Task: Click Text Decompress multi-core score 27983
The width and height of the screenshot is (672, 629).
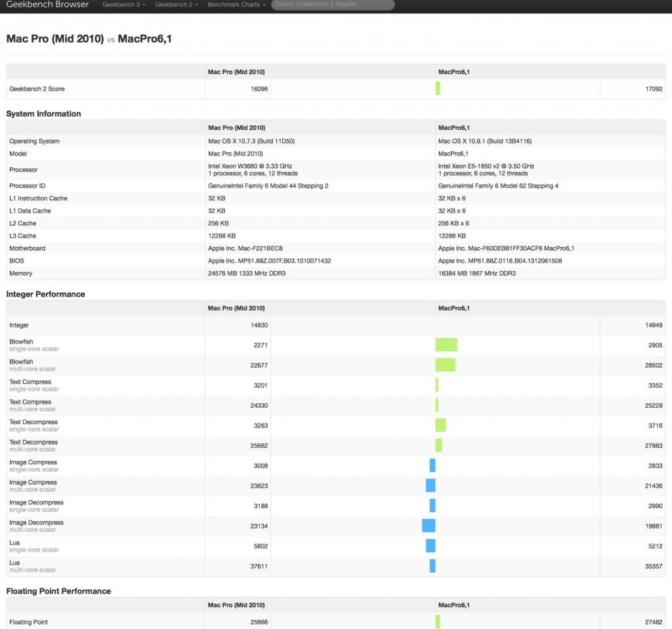Action: (654, 446)
